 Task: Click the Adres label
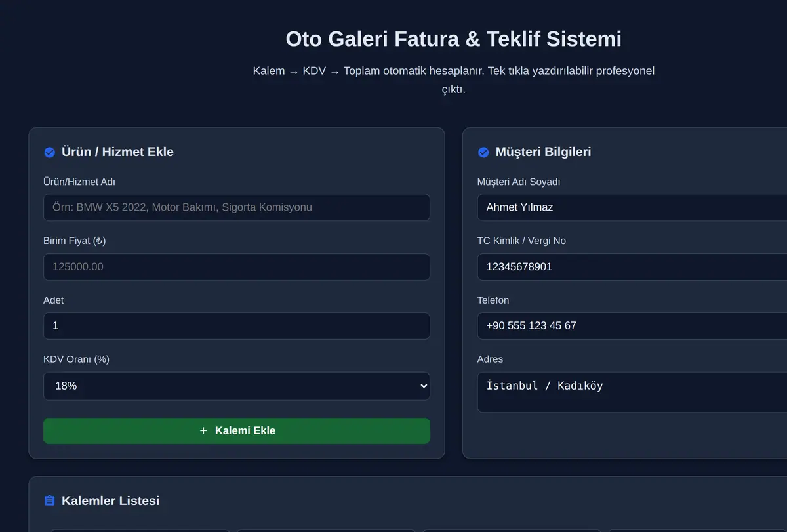[x=491, y=359]
